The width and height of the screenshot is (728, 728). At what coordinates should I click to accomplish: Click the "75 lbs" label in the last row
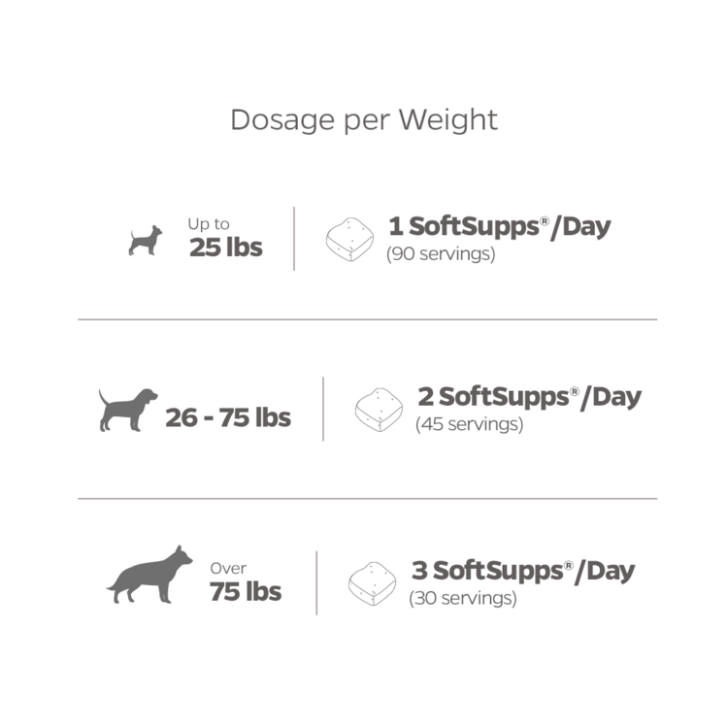[246, 591]
